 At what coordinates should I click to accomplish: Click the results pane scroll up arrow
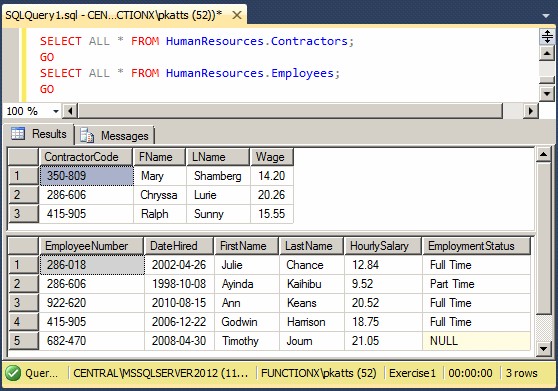[x=543, y=154]
